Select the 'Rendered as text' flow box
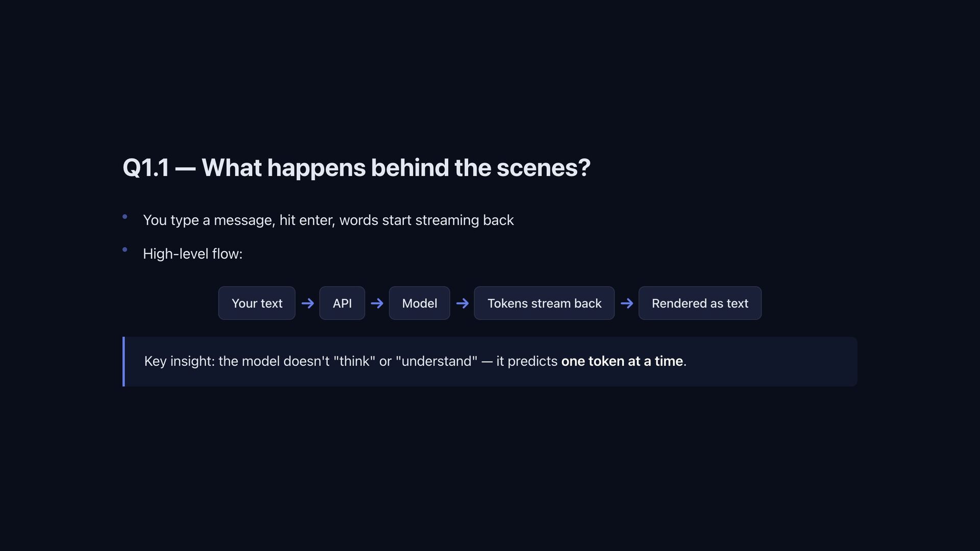 [700, 304]
